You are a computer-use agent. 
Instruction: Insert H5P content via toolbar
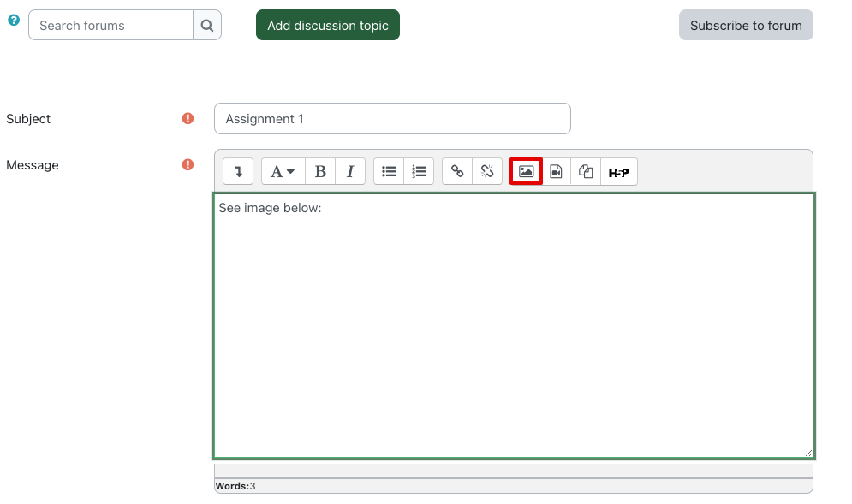(618, 171)
